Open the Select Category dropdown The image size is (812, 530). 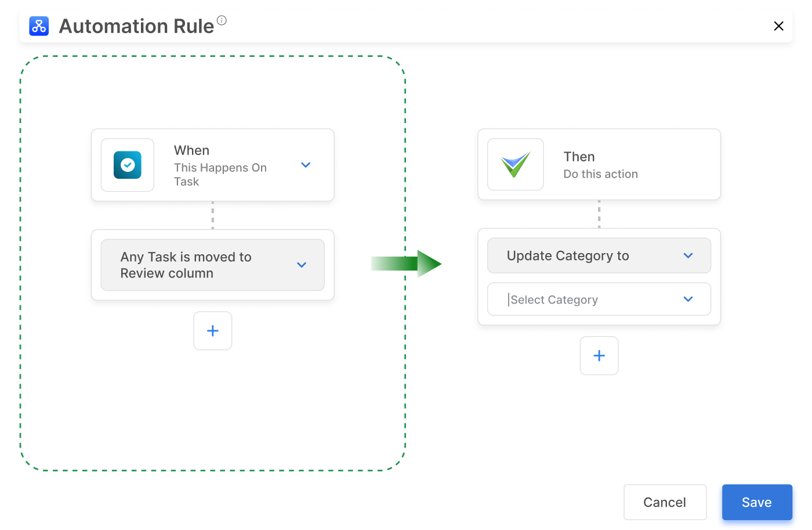(x=599, y=299)
